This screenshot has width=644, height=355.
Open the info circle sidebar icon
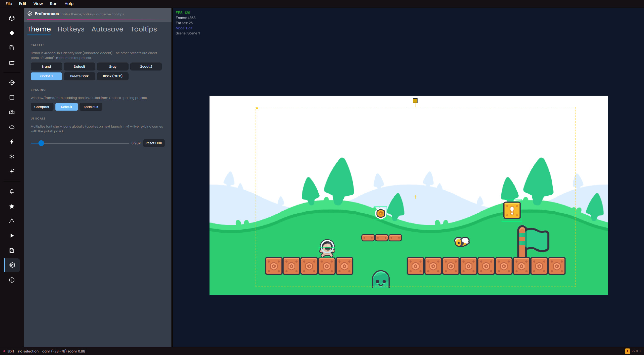[x=12, y=280]
